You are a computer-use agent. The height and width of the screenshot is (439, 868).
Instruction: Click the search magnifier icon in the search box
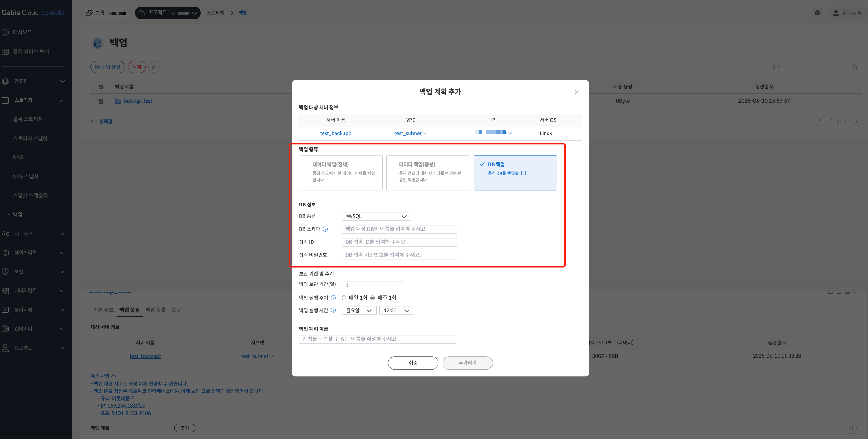point(855,67)
